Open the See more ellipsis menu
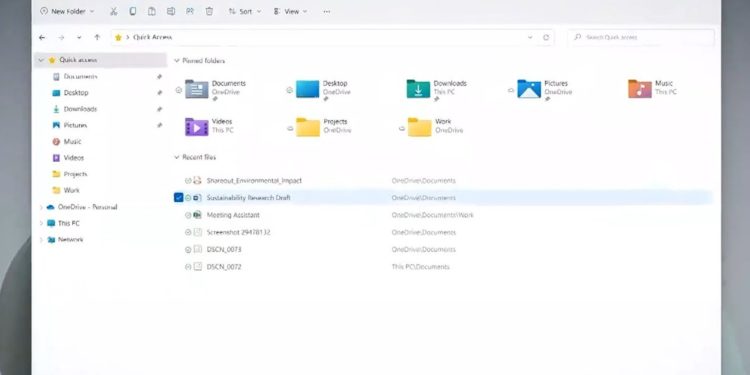The height and width of the screenshot is (375, 750). click(x=327, y=11)
